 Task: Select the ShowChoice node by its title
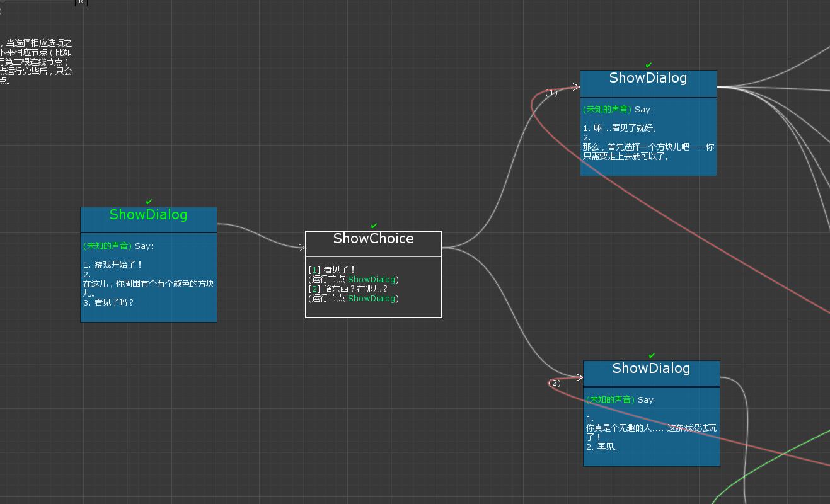[373, 239]
